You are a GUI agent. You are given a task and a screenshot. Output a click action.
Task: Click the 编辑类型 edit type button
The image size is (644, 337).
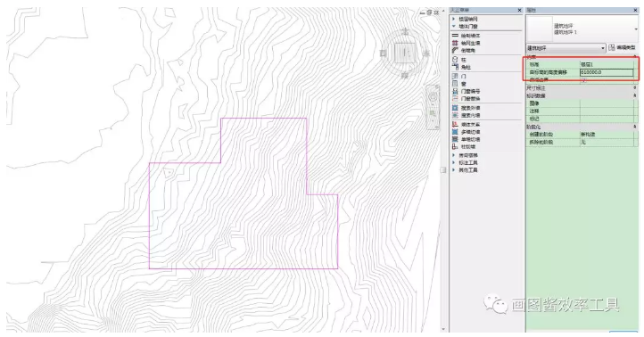coord(623,48)
